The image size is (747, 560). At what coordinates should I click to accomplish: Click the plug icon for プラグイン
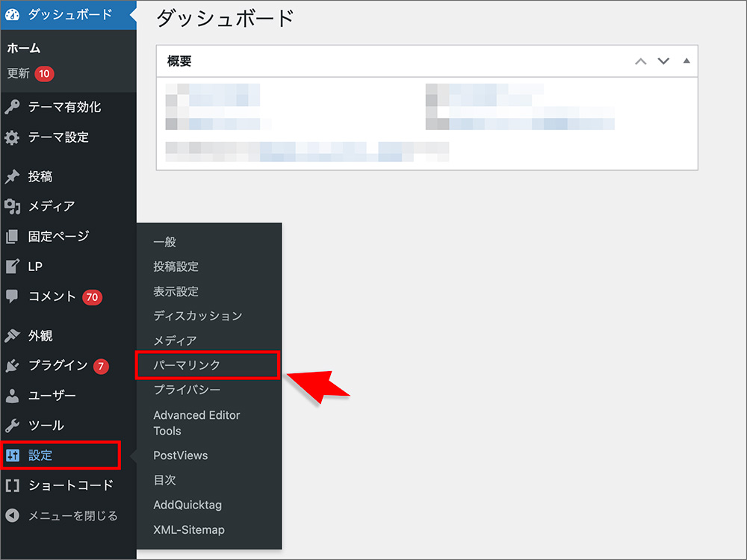point(13,366)
